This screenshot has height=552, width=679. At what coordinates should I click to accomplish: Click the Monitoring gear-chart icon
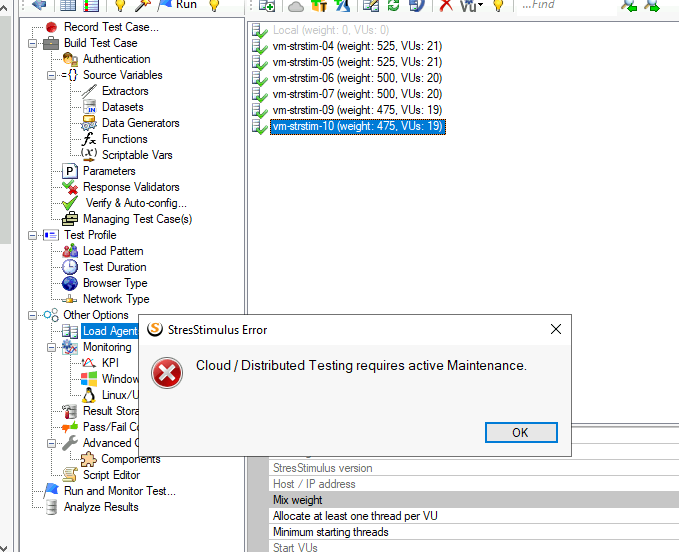pyautogui.click(x=70, y=347)
